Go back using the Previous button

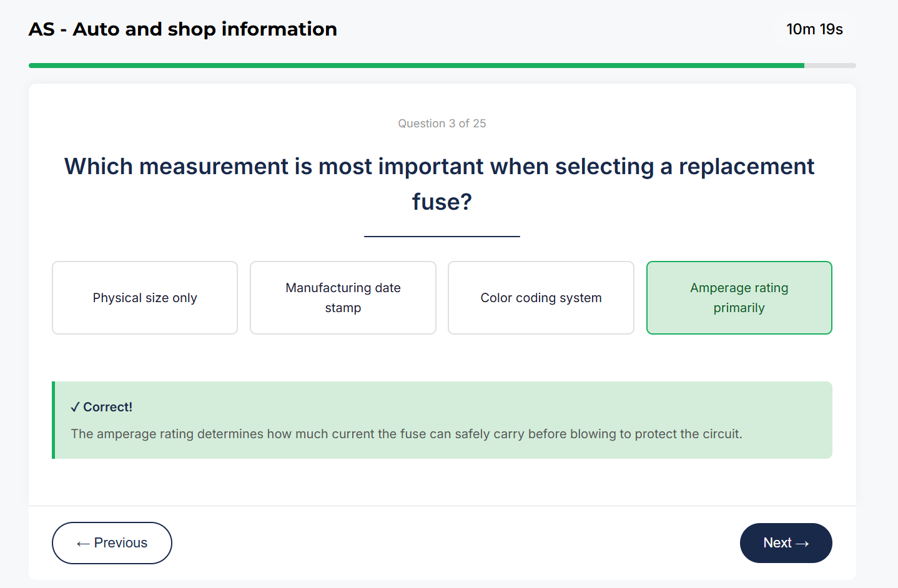tap(112, 542)
